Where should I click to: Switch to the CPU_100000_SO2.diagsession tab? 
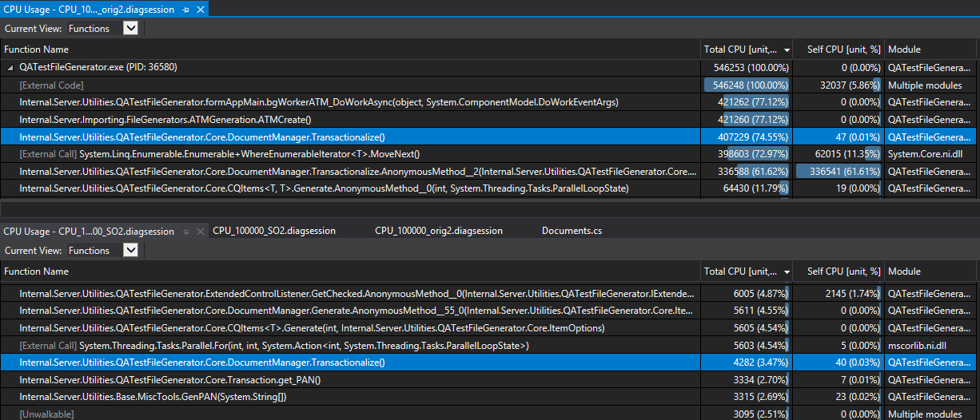click(274, 231)
